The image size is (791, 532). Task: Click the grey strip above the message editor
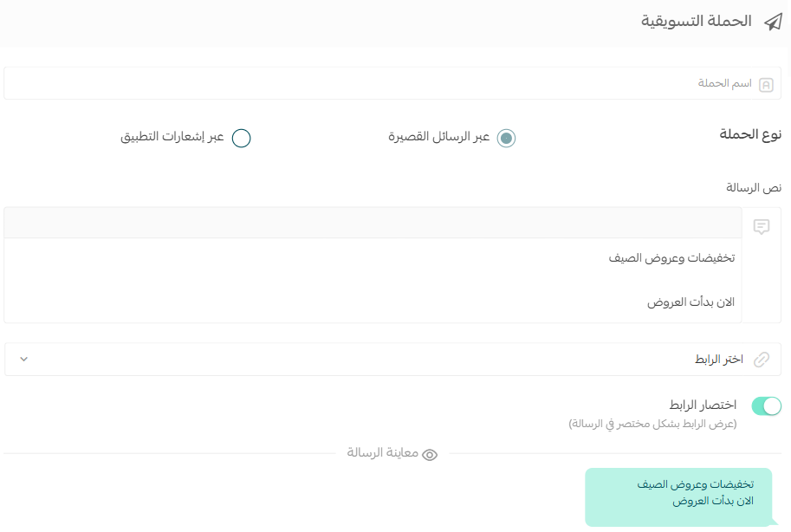point(373,223)
